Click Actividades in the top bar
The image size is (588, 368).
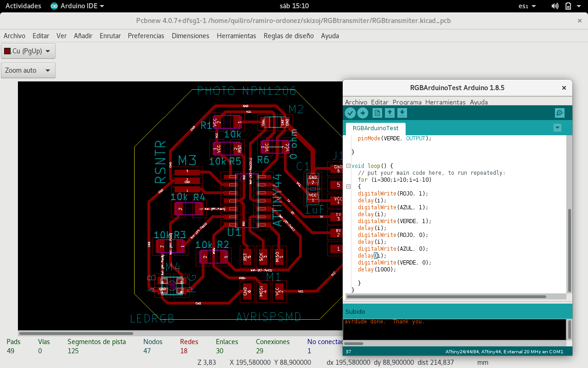pos(23,6)
